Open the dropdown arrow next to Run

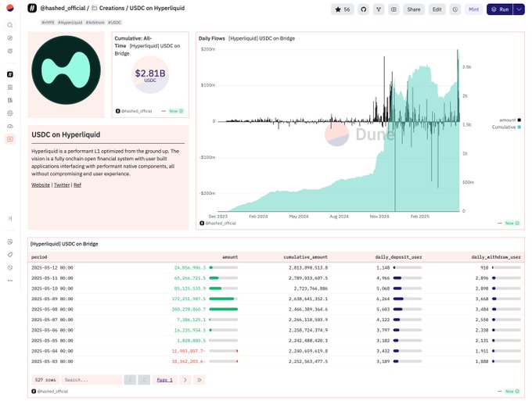519,9
